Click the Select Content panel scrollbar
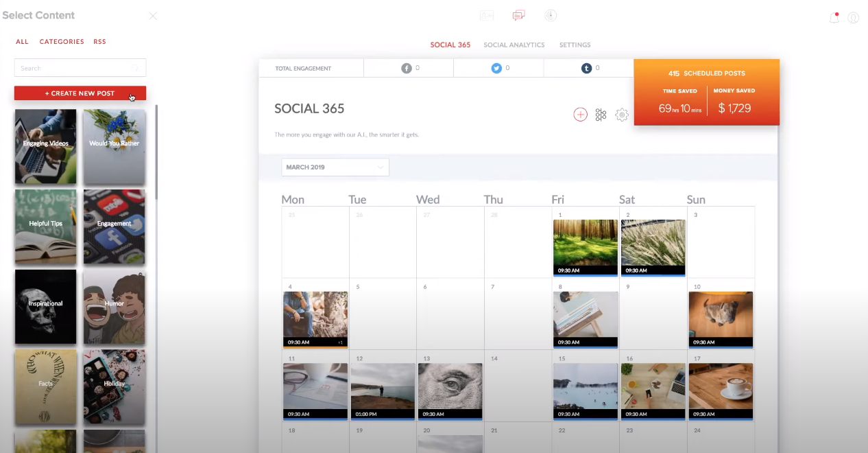This screenshot has width=868, height=453. tap(156, 152)
